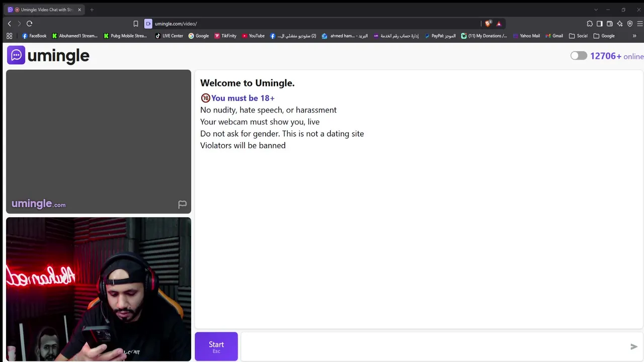Image resolution: width=644 pixels, height=362 pixels.
Task: Open the Pubg Mobile Stream bookmark
Action: coord(125,36)
